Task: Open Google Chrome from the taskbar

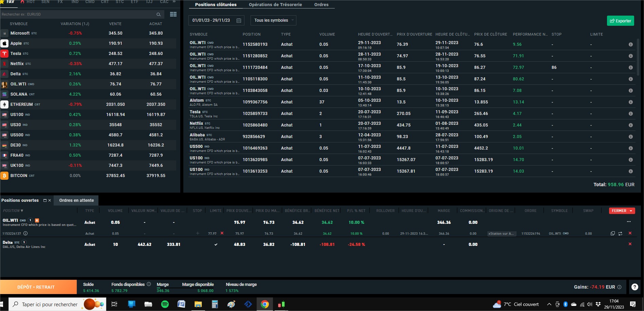Action: pos(264,304)
